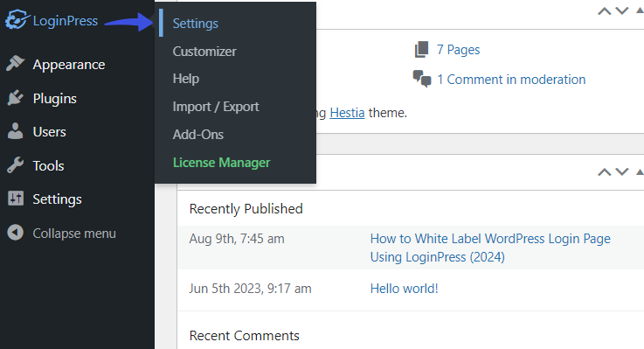Click the Users person icon
This screenshot has width=644, height=349.
(16, 131)
